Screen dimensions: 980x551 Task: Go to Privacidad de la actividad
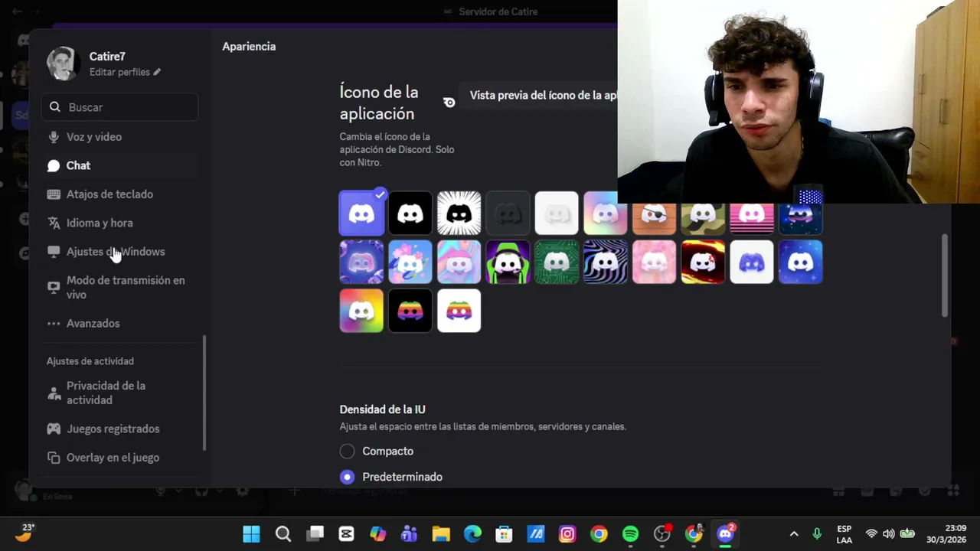click(120, 393)
